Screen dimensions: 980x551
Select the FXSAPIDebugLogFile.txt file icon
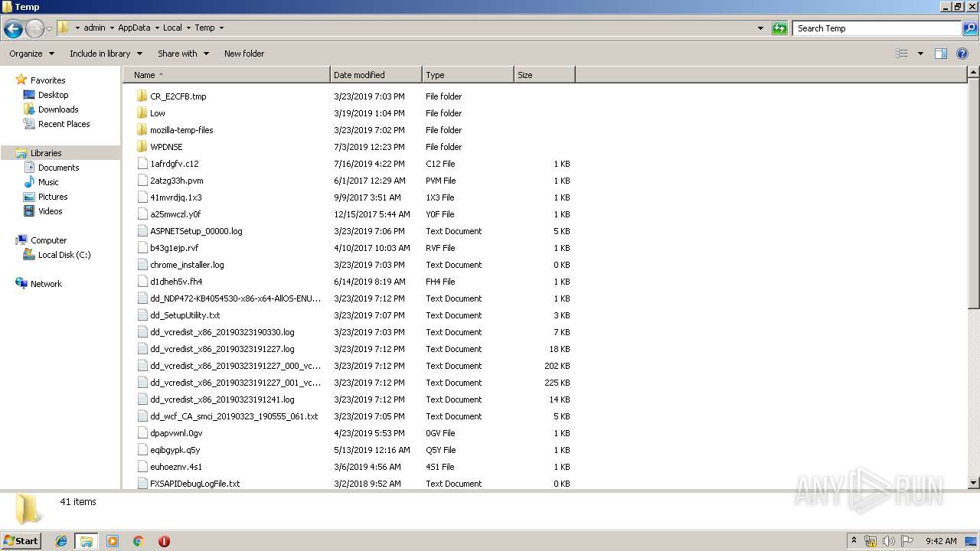[x=142, y=484]
